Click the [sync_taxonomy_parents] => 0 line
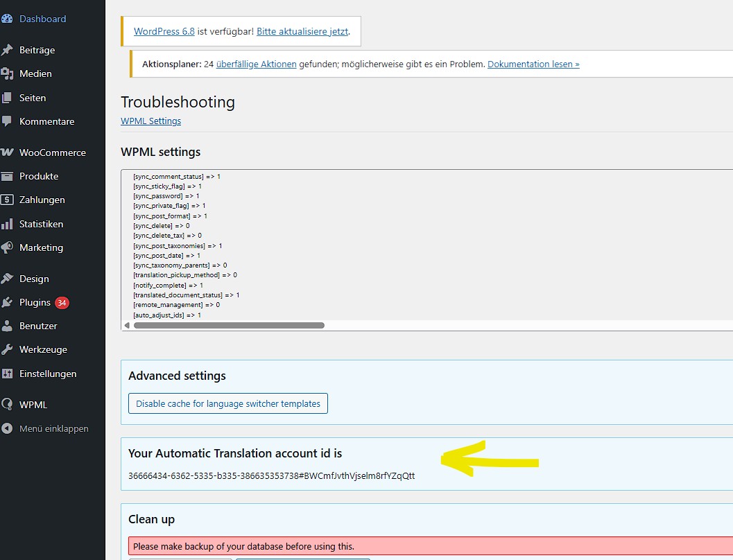 (180, 265)
